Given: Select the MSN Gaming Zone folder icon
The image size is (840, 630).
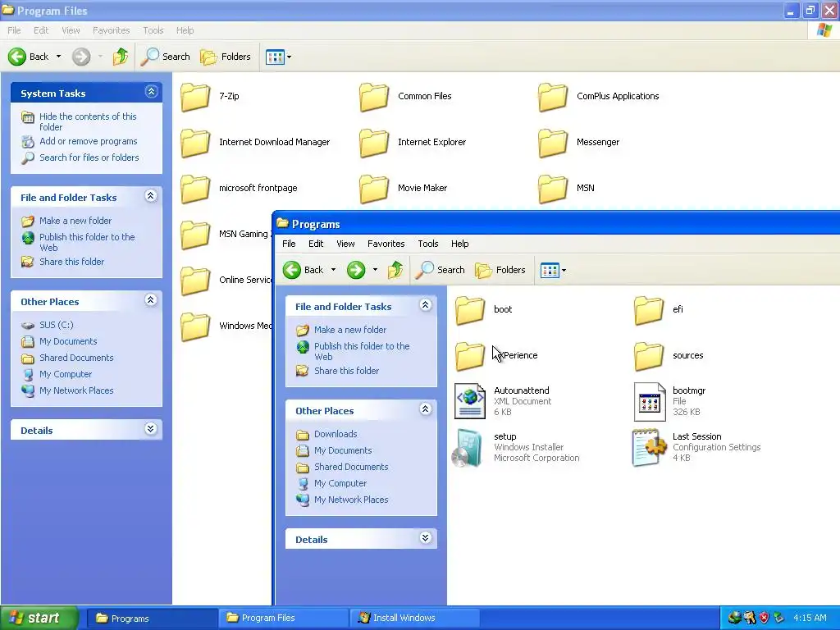Looking at the screenshot, I should coord(195,235).
